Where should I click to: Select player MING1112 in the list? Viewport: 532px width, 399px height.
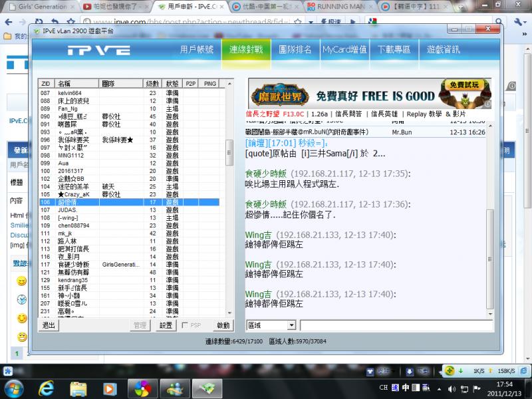[x=129, y=156]
